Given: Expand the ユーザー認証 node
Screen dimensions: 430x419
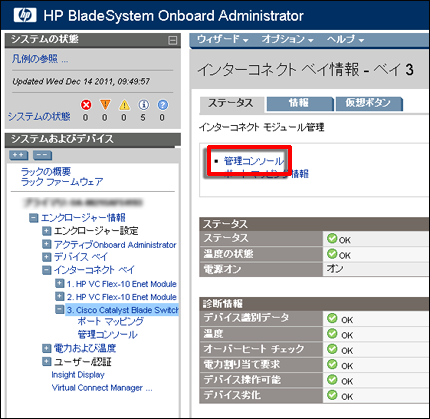Looking at the screenshot, I should coord(47,361).
